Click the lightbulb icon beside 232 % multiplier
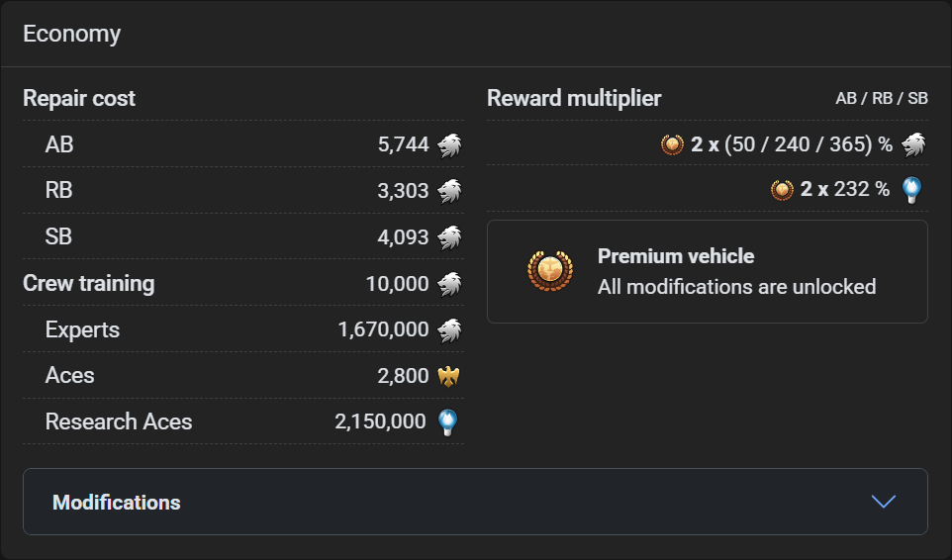 914,189
